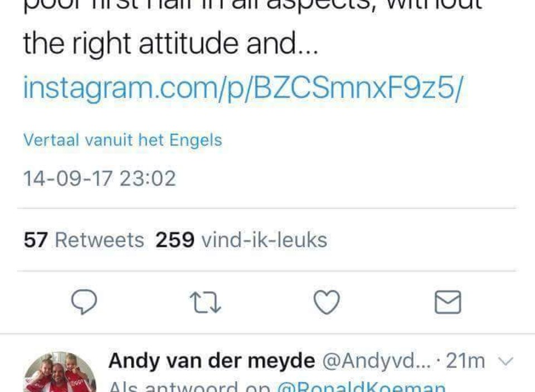Share the tweet via the envelope icon
The width and height of the screenshot is (535, 392).
pos(448,302)
